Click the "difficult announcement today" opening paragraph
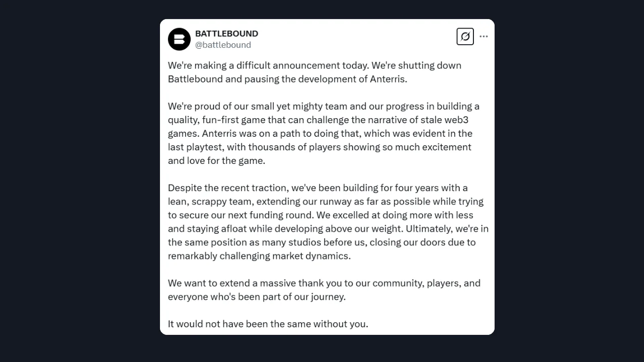The height and width of the screenshot is (362, 644). pos(314,72)
